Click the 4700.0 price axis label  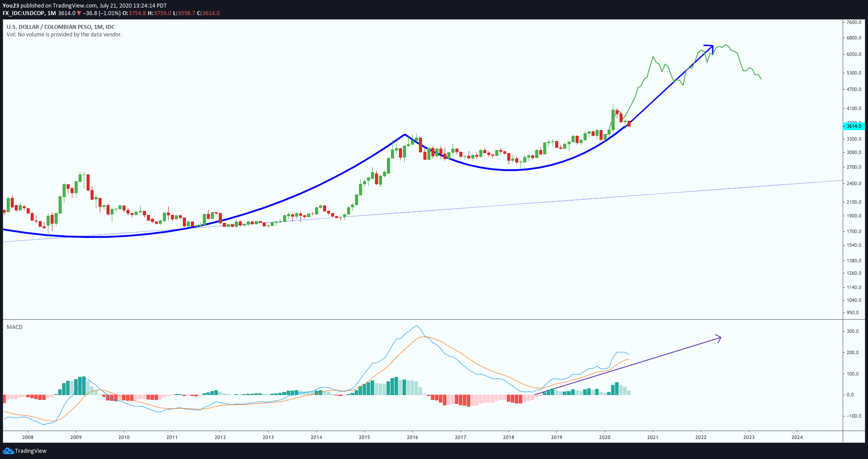(x=854, y=90)
